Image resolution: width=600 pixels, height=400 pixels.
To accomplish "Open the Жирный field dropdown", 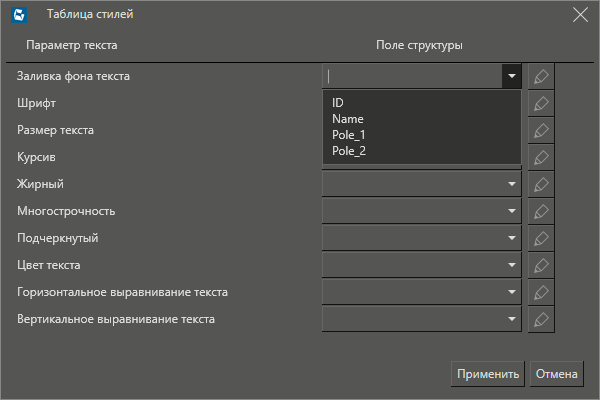I will [512, 184].
